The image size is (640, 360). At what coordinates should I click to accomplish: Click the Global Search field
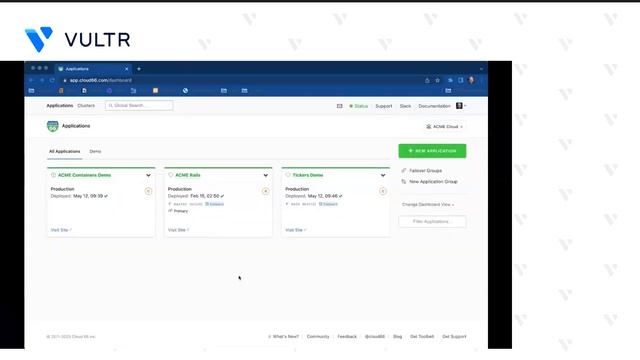coord(139,106)
